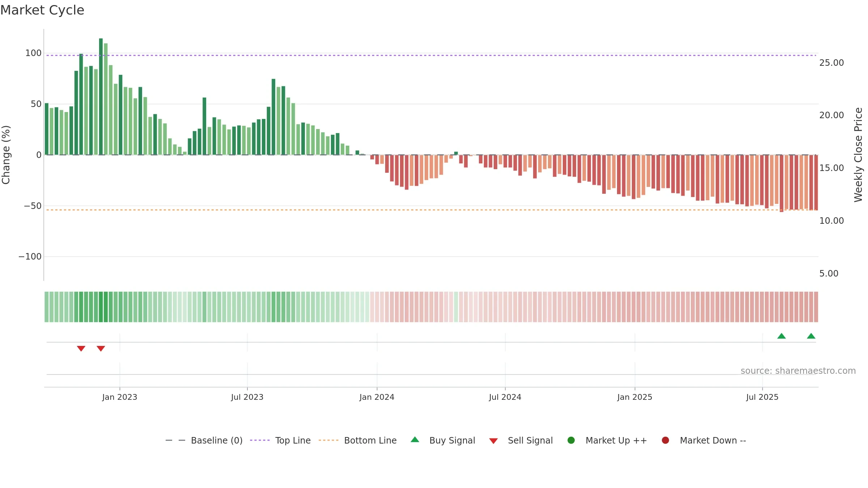Click the 5.00 weekly close price tick

pos(829,274)
